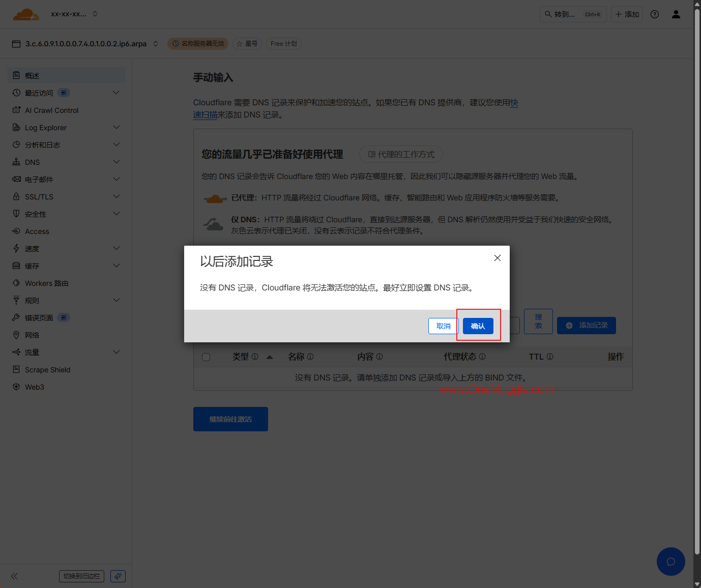The image size is (701, 588).
Task: Expand the 电子邮件 chevron
Action: click(116, 179)
